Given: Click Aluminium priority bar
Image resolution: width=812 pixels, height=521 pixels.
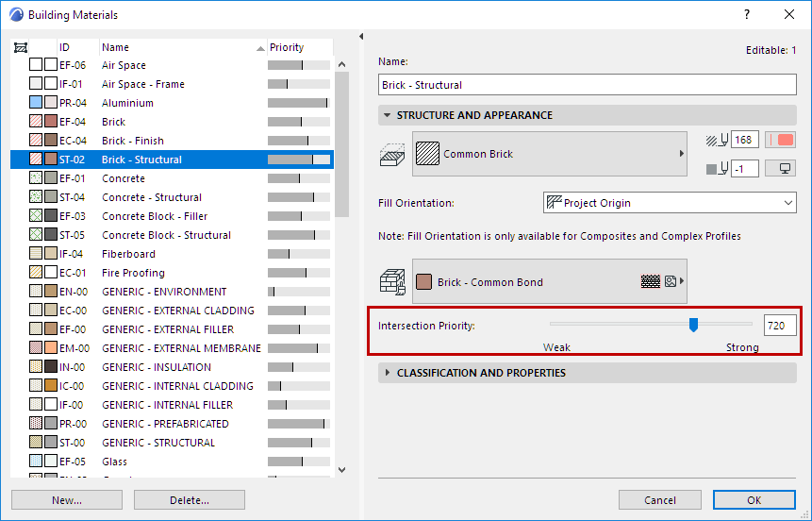Looking at the screenshot, I should [x=299, y=103].
